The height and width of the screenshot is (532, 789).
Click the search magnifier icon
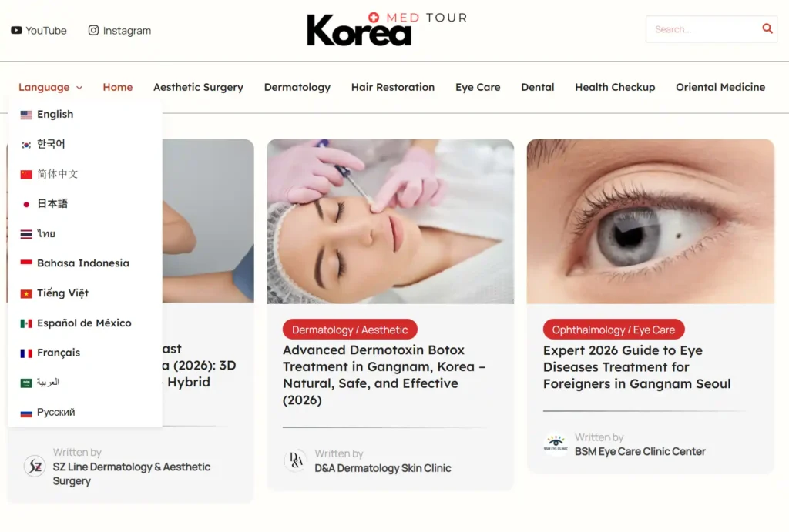point(767,28)
